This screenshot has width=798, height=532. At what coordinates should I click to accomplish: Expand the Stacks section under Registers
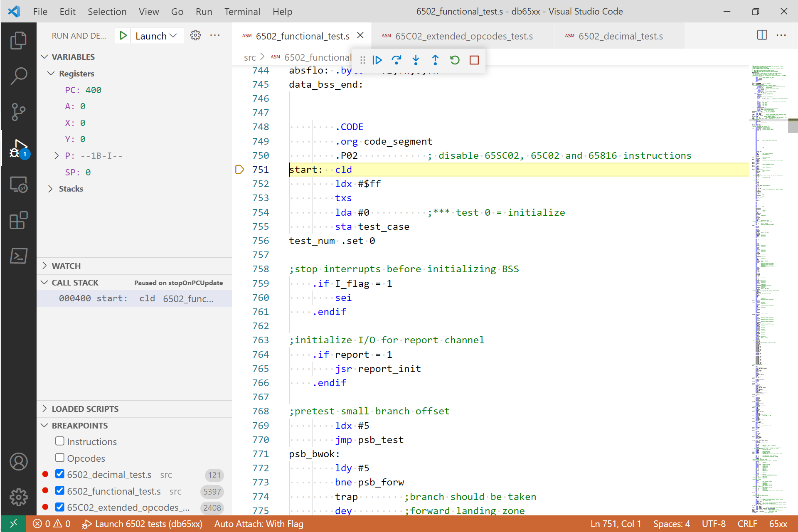click(x=51, y=189)
